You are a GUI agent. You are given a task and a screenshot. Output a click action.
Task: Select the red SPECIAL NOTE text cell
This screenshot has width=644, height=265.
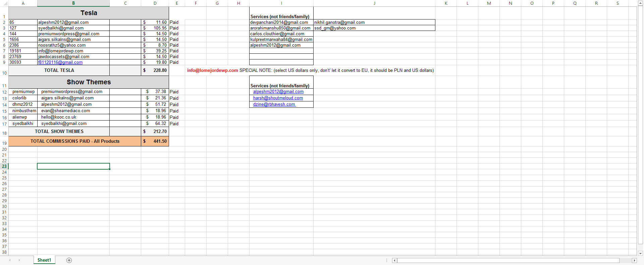click(x=310, y=71)
